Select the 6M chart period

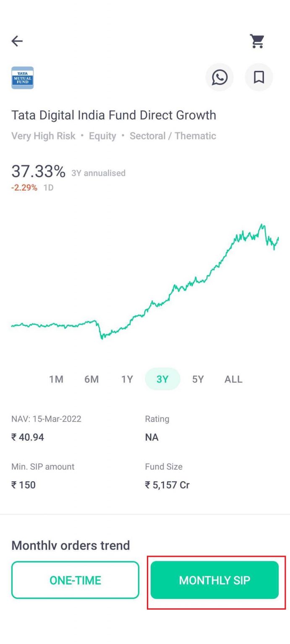[91, 379]
